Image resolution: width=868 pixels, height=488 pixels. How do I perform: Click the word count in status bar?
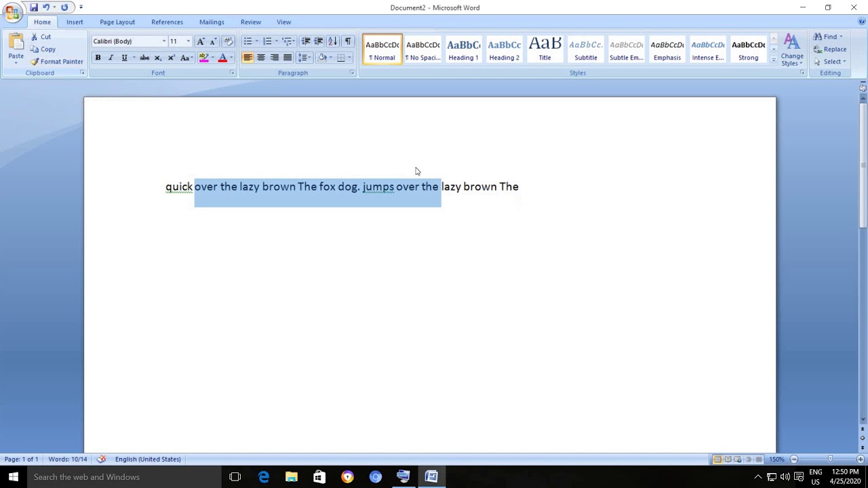click(67, 459)
